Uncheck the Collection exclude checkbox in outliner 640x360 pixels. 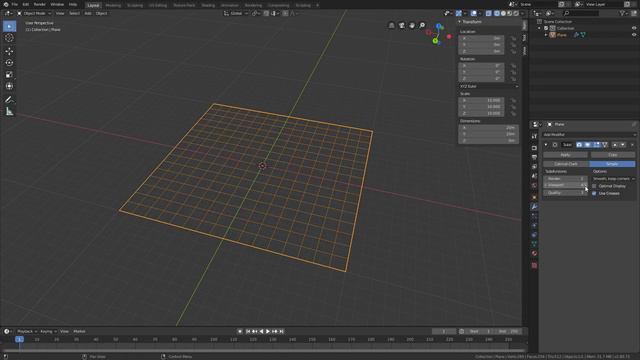(546, 28)
